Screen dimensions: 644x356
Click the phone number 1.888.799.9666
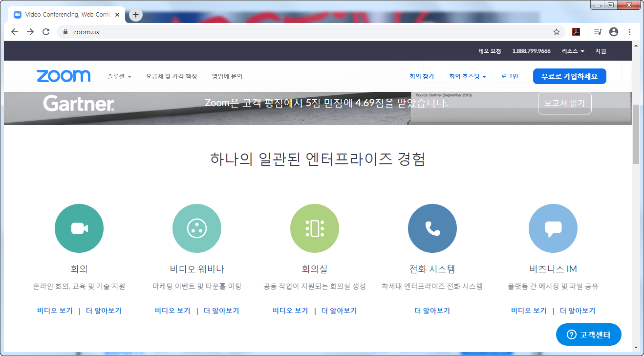tap(531, 51)
